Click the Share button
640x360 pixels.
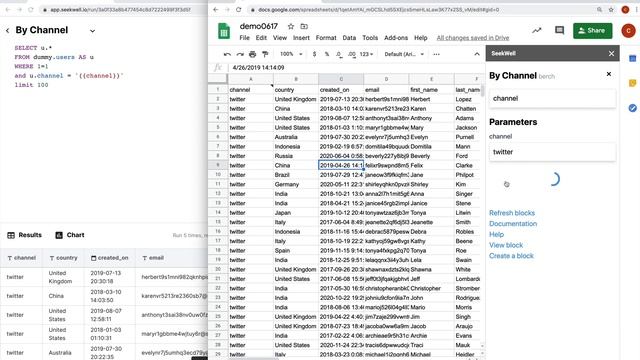click(592, 31)
